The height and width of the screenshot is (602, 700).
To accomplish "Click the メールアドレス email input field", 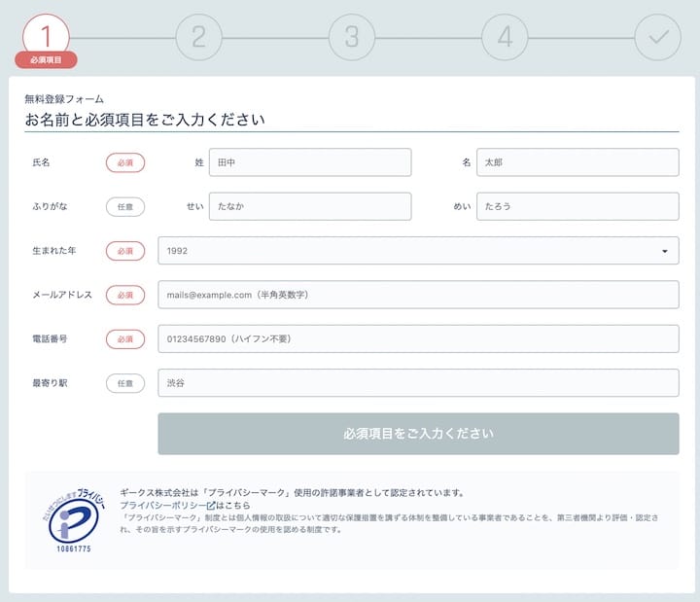I will coord(418,295).
